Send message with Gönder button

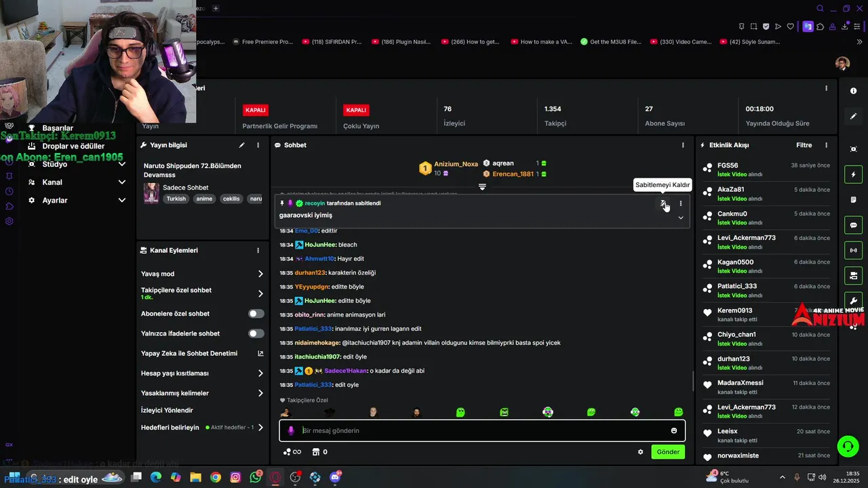668,452
